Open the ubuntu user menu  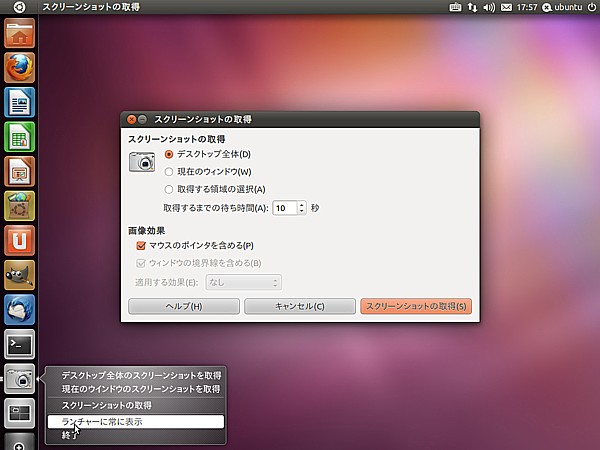562,7
